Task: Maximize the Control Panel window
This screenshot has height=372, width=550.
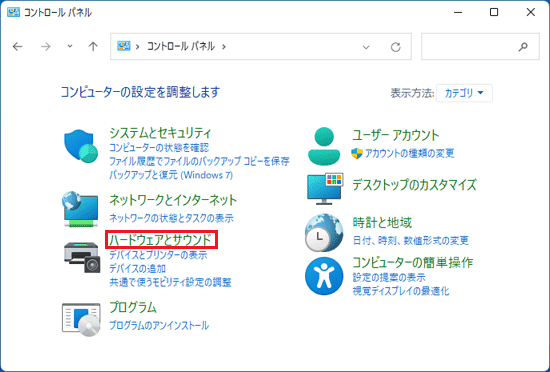Action: pos(494,12)
